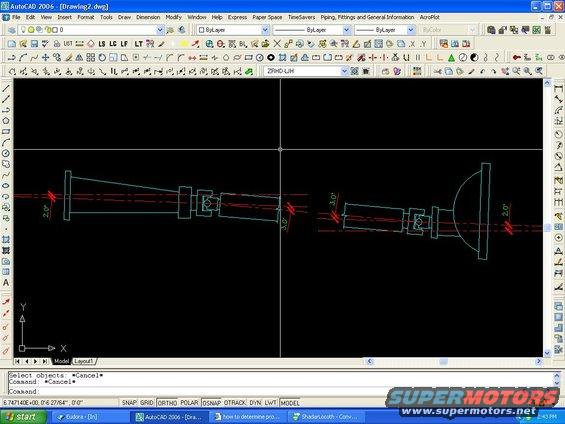The width and height of the screenshot is (565, 424).
Task: Expand the layer dropdown showing layer 0
Action: pos(160,30)
